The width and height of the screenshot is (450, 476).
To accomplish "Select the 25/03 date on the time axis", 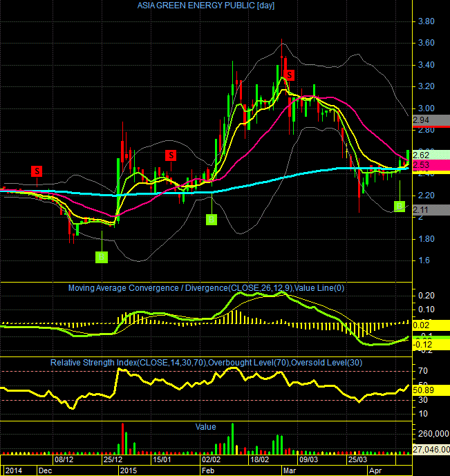I will click(357, 459).
